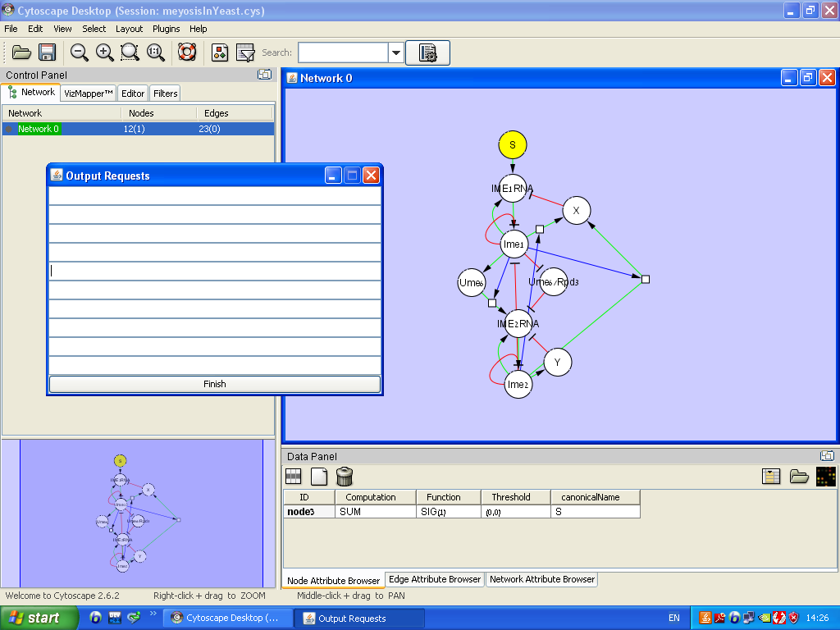Select node X in the network
840x630 pixels.
click(x=577, y=211)
